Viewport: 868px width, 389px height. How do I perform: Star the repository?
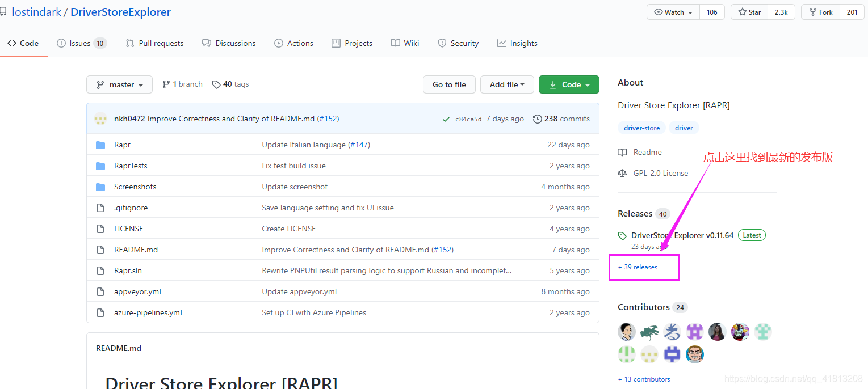(749, 12)
